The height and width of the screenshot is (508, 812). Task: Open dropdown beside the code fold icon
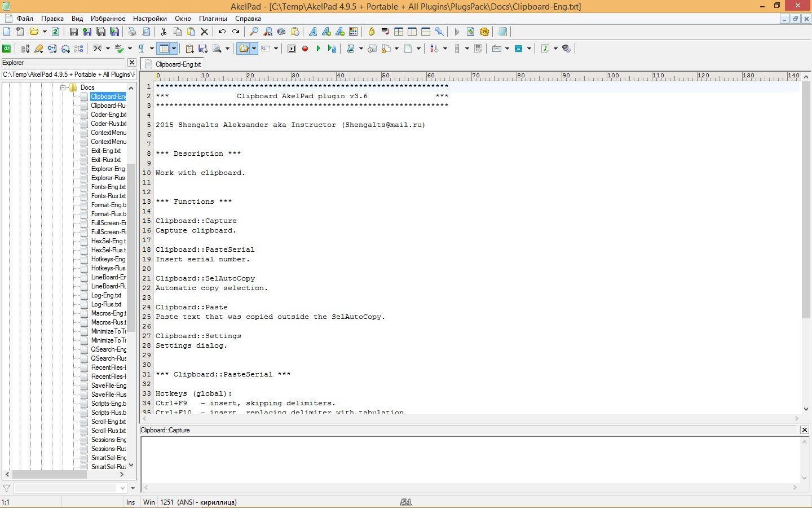click(x=108, y=49)
